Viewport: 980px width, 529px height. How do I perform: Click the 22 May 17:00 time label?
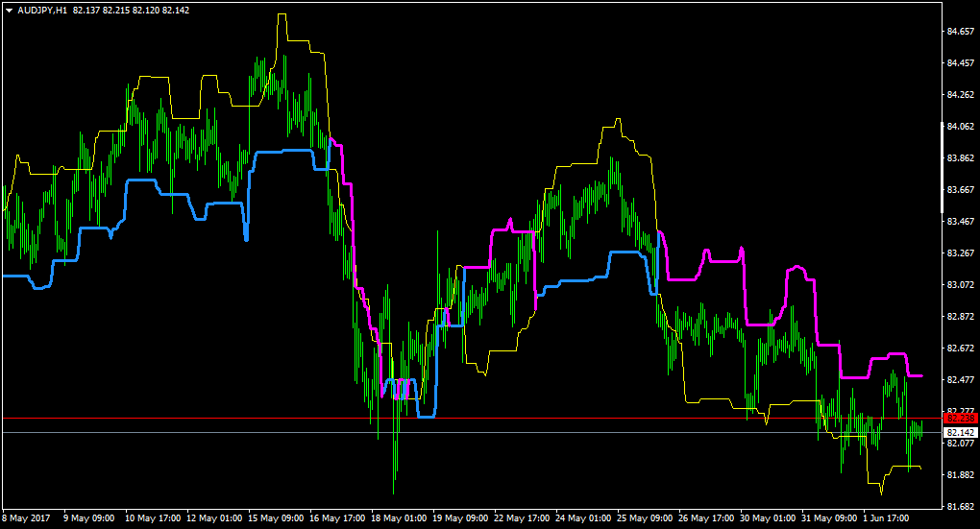(522, 518)
